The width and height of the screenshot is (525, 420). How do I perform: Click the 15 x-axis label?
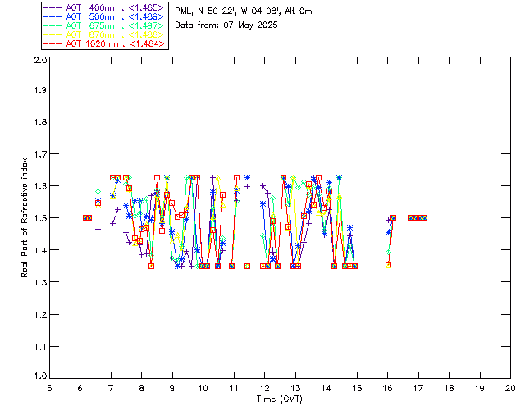(357, 388)
